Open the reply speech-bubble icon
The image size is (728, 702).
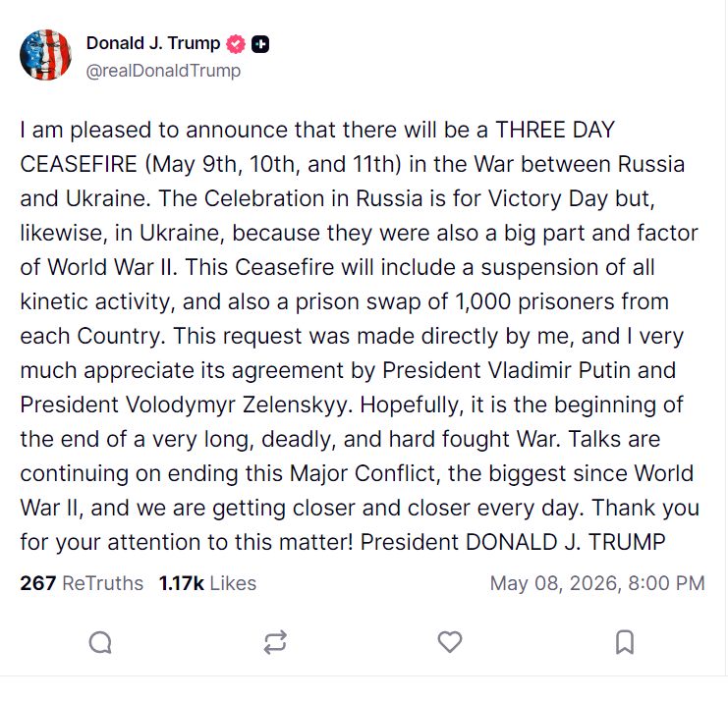pos(100,642)
